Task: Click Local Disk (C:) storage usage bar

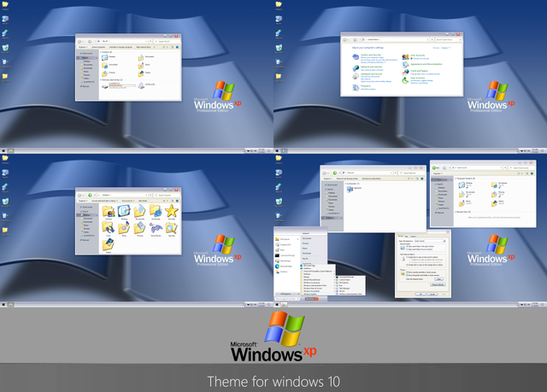Action: pos(122,85)
